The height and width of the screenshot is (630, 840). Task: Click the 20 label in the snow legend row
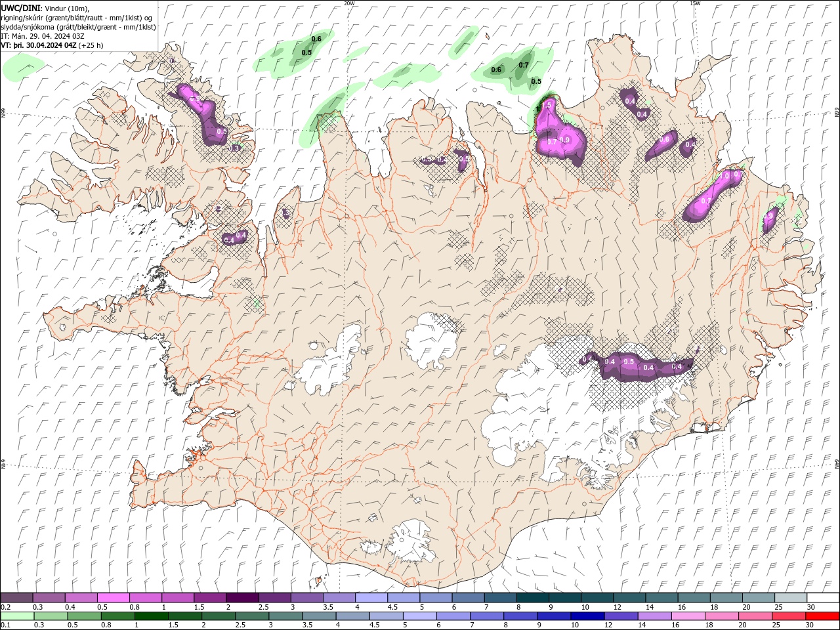746,607
